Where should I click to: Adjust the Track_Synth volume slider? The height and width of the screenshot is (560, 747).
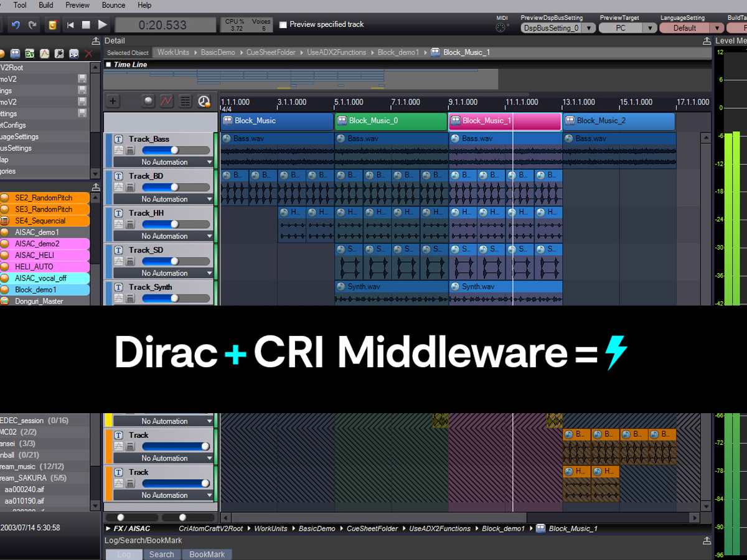click(x=176, y=297)
